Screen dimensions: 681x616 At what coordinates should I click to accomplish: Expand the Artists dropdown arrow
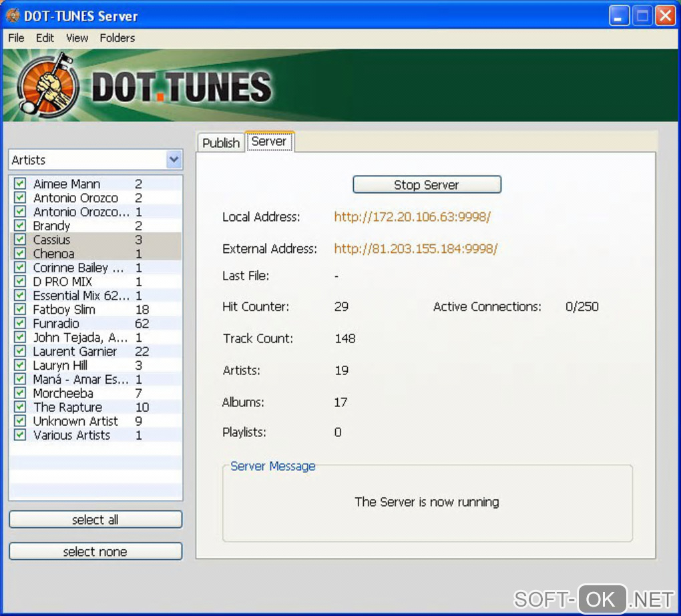pos(174,160)
